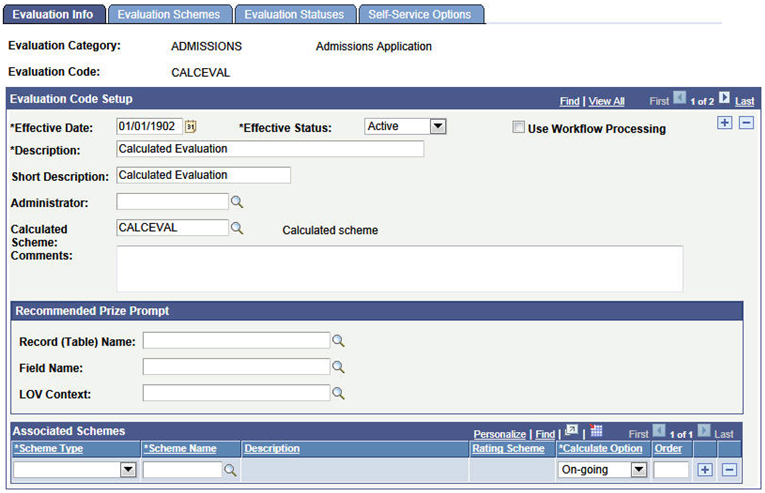This screenshot has width=765, height=493.
Task: Show next Evaluation Code Setup row arrow
Action: point(725,98)
